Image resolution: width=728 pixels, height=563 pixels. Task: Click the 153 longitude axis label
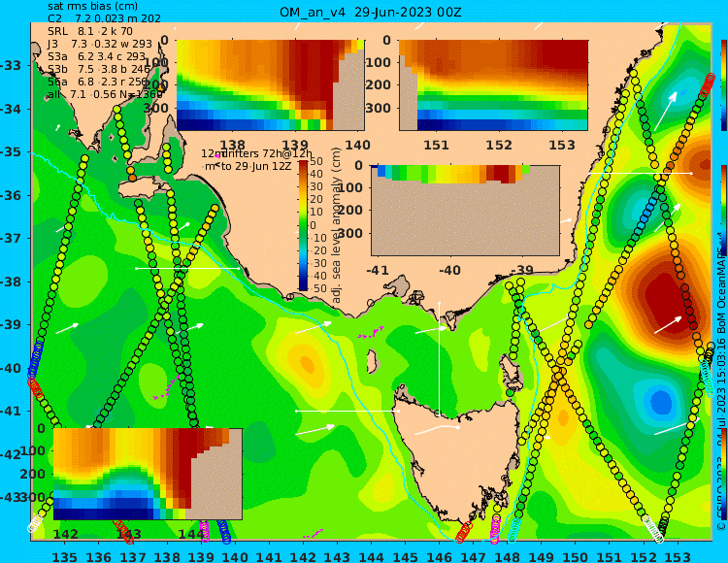678,557
